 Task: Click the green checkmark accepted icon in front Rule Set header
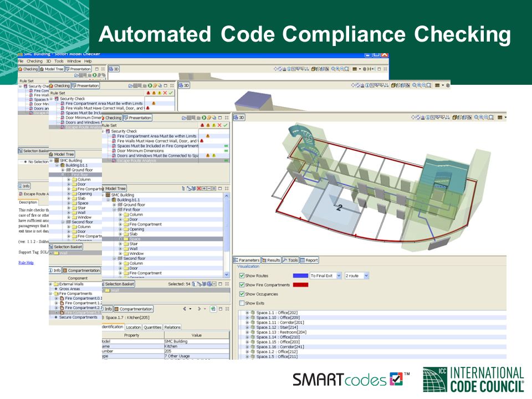point(226,125)
